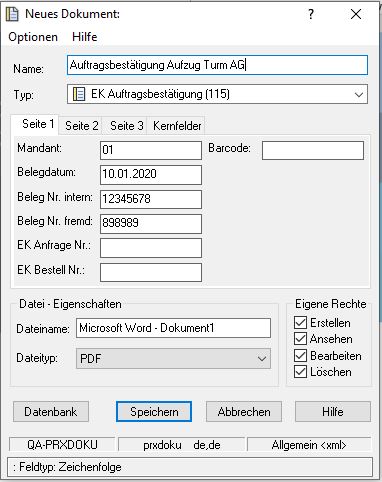The width and height of the screenshot is (382, 482).
Task: Click the Datei - Eigenschaften group title
Action: 70,304
